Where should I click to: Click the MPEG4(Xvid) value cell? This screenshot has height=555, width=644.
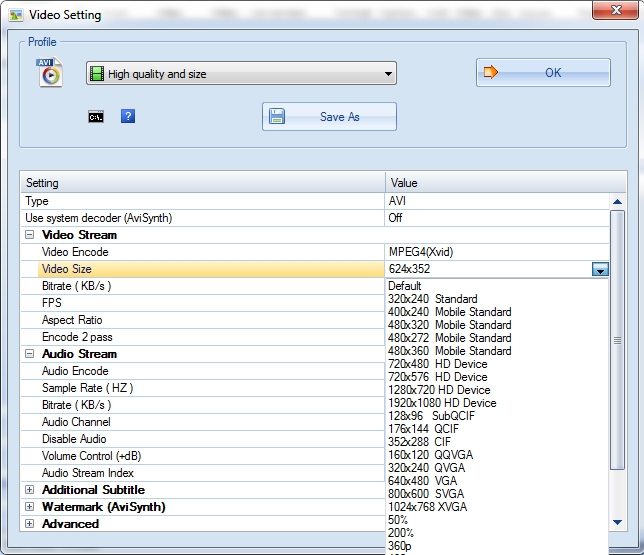pyautogui.click(x=497, y=252)
